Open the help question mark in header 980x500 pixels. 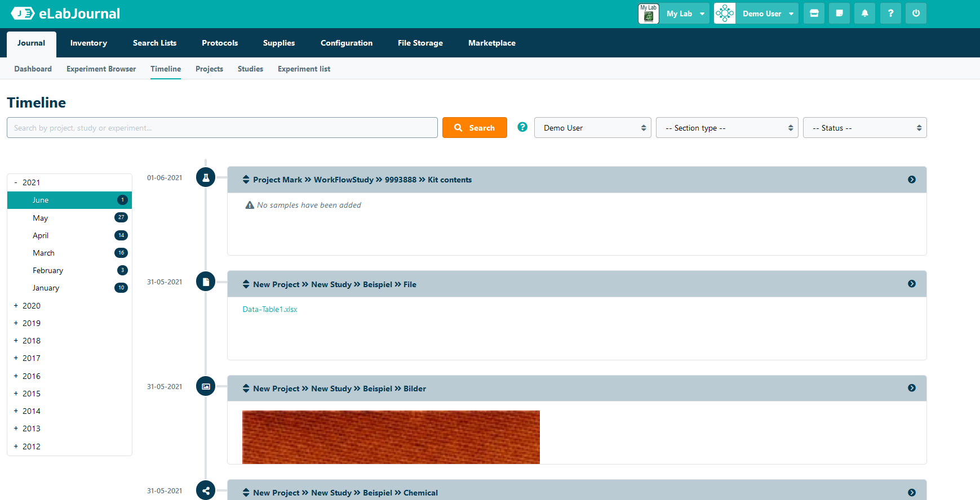tap(890, 14)
